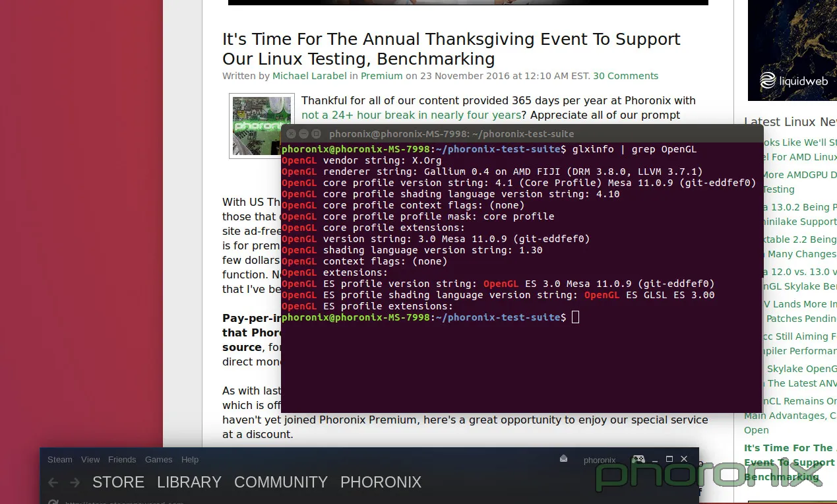This screenshot has height=504, width=837.
Task: Go forward using Steam's forward arrow
Action: [x=75, y=483]
